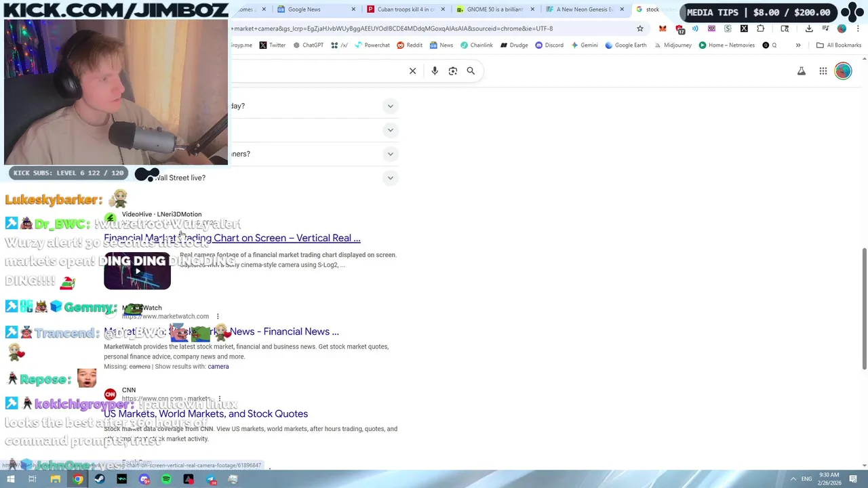Open the ChatGPT bookmark
The image size is (868, 488).
308,45
